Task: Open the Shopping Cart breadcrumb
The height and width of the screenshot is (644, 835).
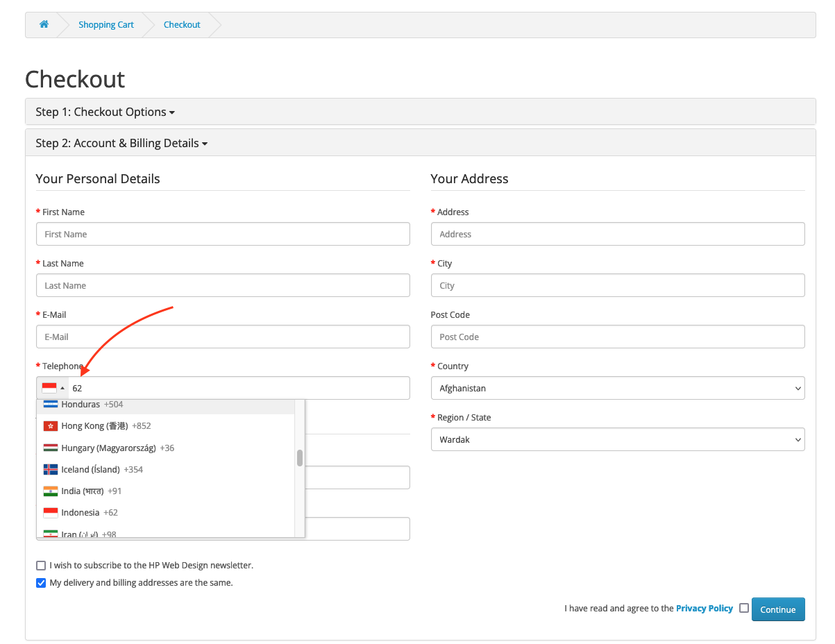Action: click(106, 24)
